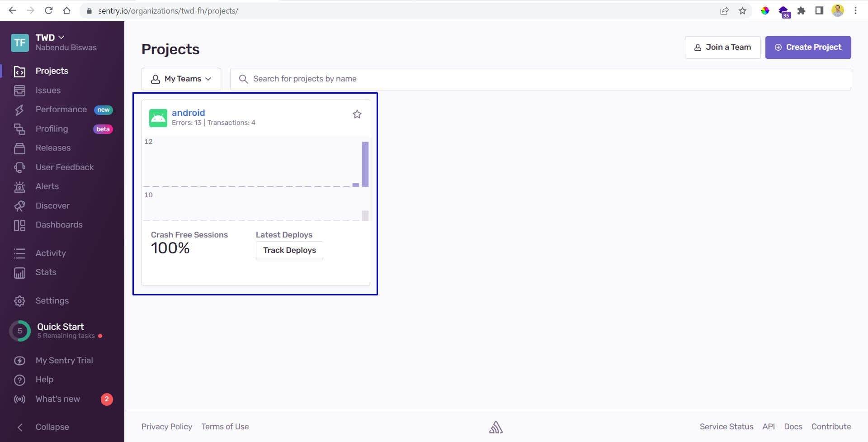Click the browser home icon
This screenshot has height=442, width=868.
click(66, 10)
